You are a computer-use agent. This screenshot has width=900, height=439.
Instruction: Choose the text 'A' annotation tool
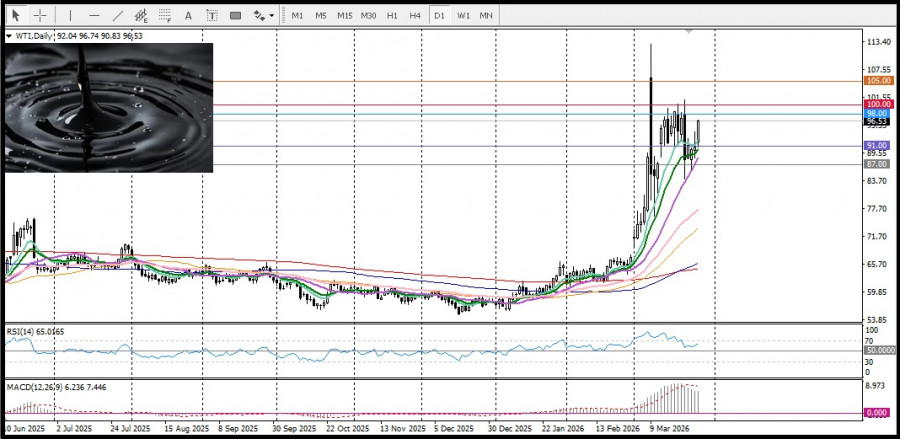(189, 16)
